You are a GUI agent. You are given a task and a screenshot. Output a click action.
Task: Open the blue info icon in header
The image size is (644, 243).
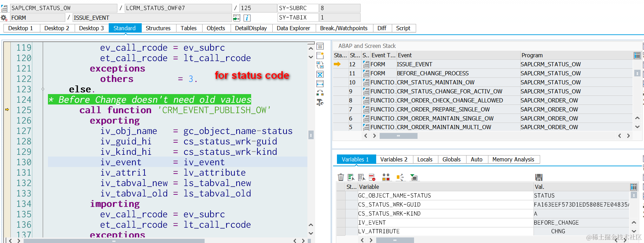[247, 18]
